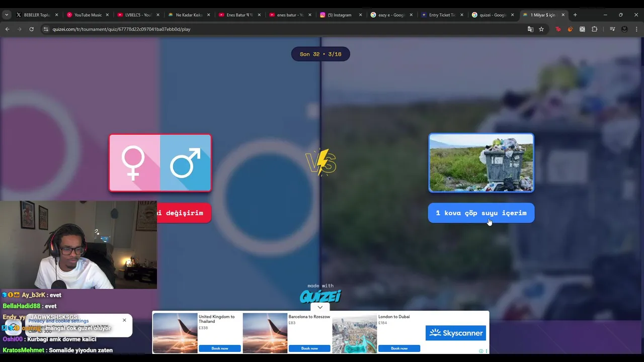
Task: Reload the page
Action: (x=31, y=29)
